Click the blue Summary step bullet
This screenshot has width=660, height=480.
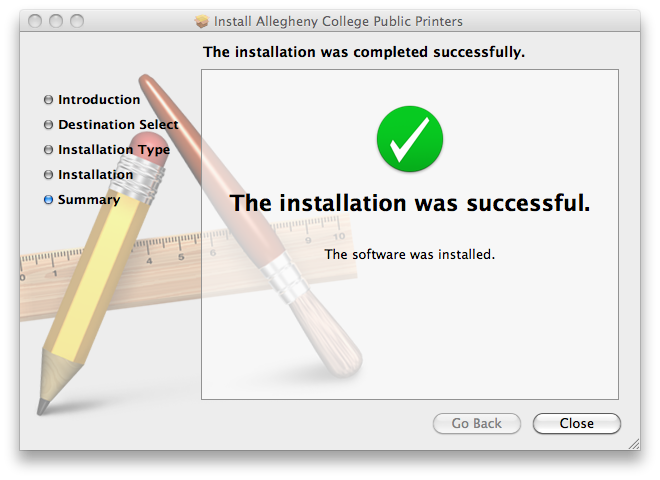(48, 200)
